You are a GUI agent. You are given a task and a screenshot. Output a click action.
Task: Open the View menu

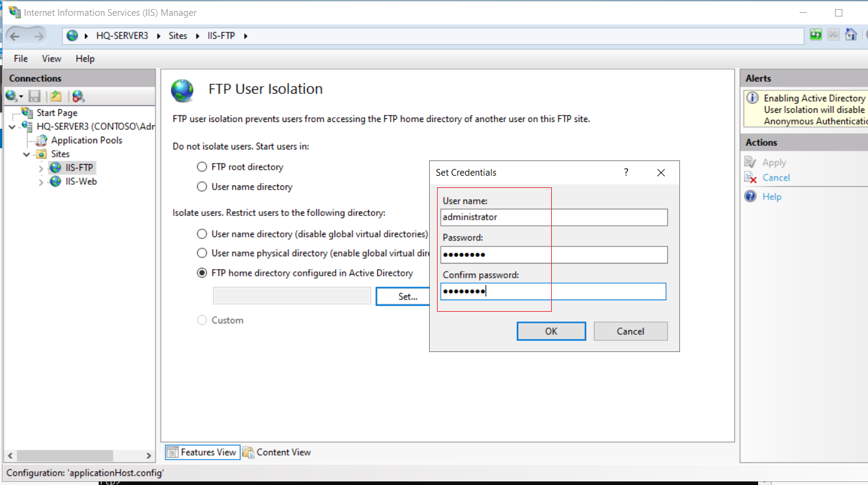[x=51, y=59]
